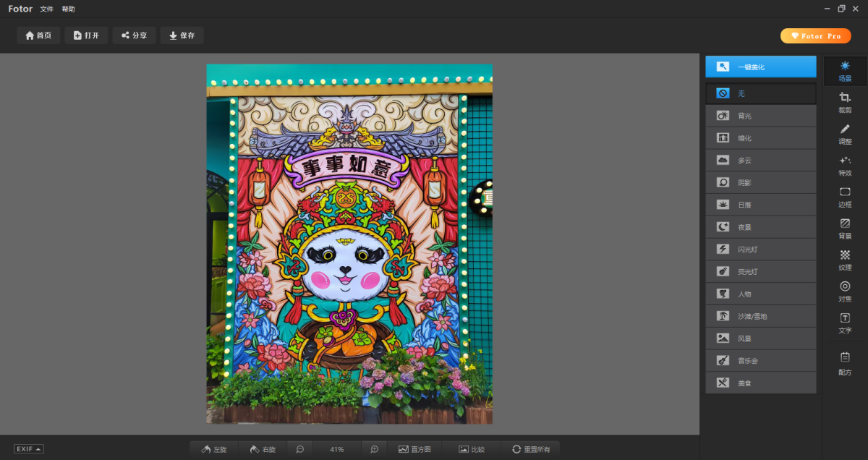Expand the EXIF info panel

(29, 449)
